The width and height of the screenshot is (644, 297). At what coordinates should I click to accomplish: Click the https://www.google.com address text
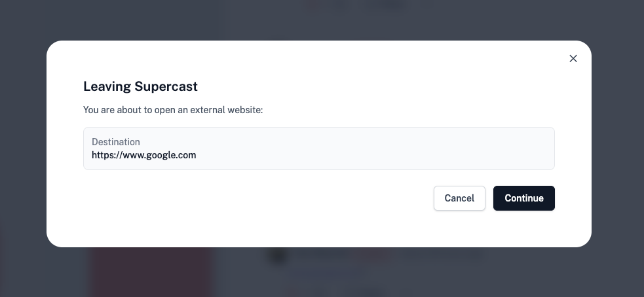tap(143, 155)
